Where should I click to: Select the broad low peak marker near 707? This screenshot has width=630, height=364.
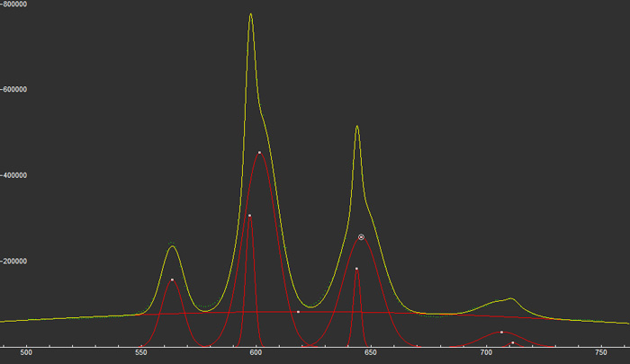point(501,333)
